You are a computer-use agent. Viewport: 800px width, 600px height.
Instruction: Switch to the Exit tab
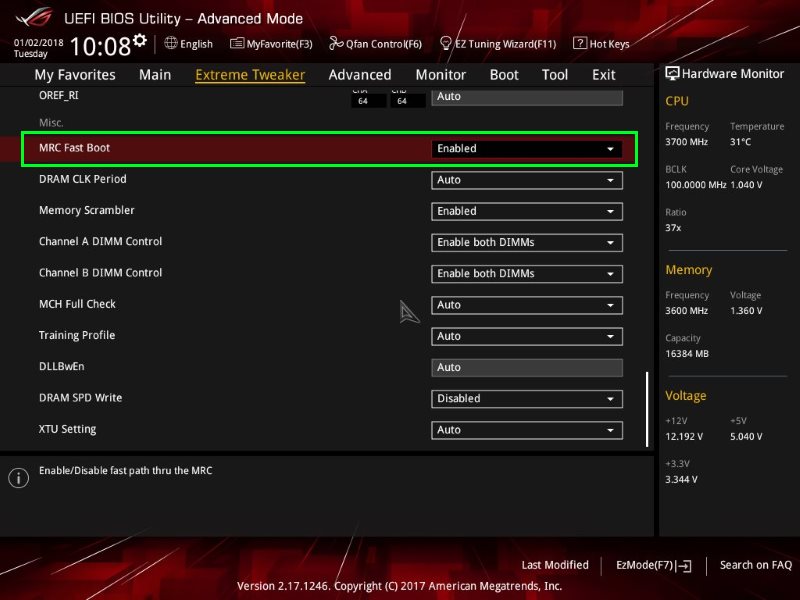604,75
